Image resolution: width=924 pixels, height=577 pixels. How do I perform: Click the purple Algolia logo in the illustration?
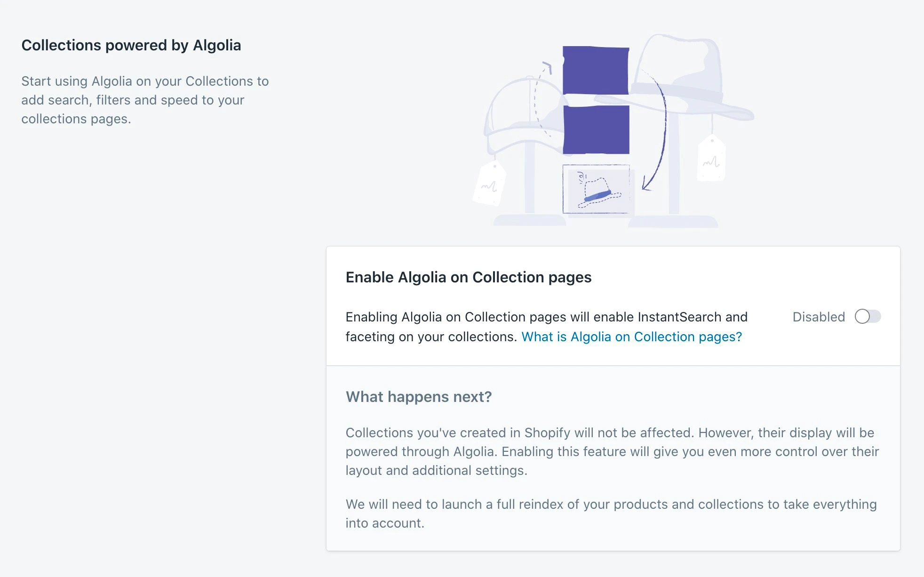(595, 99)
